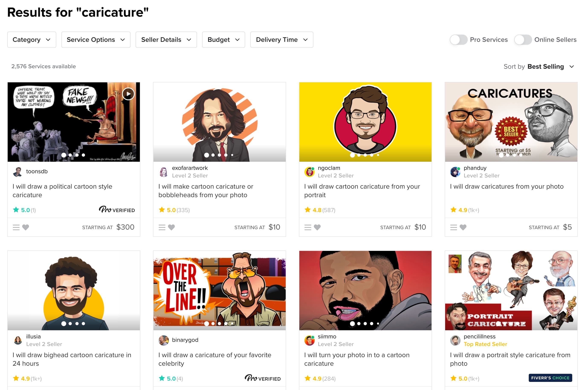Image resolution: width=588 pixels, height=390 pixels.
Task: Open the gig titled 'I will draw caricatures from your photo'
Action: (x=507, y=186)
